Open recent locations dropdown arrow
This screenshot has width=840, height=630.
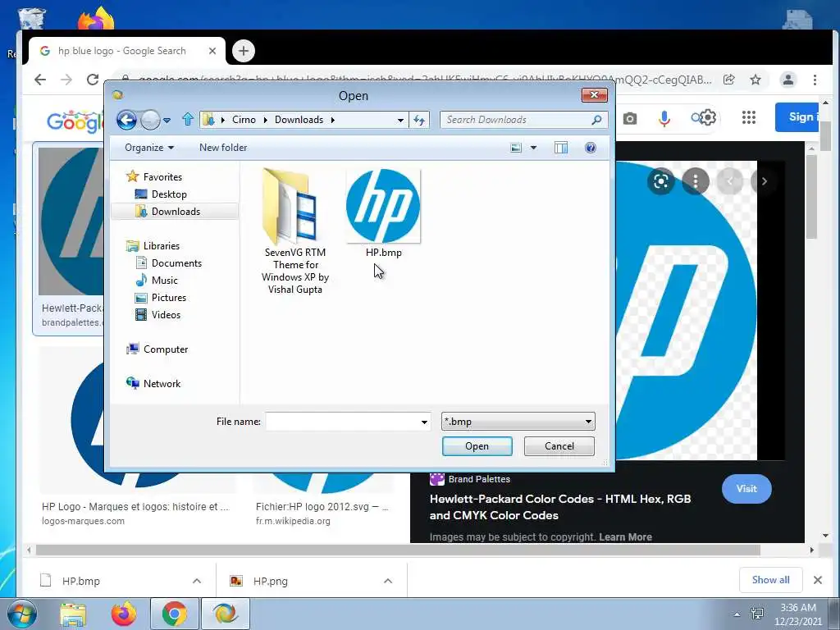(x=167, y=120)
